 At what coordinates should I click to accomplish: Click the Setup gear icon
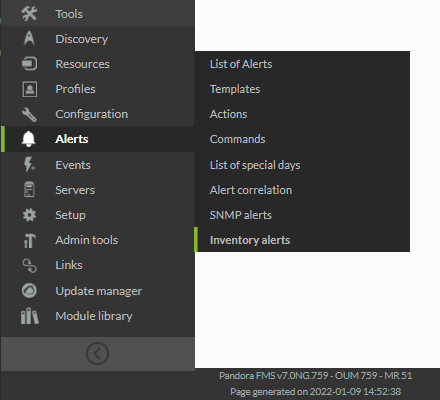pyautogui.click(x=29, y=215)
